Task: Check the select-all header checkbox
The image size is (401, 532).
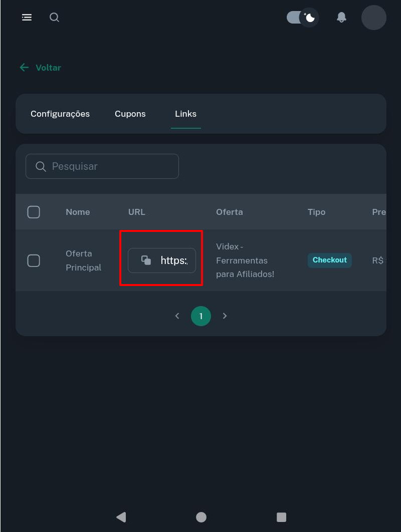Action: click(34, 212)
